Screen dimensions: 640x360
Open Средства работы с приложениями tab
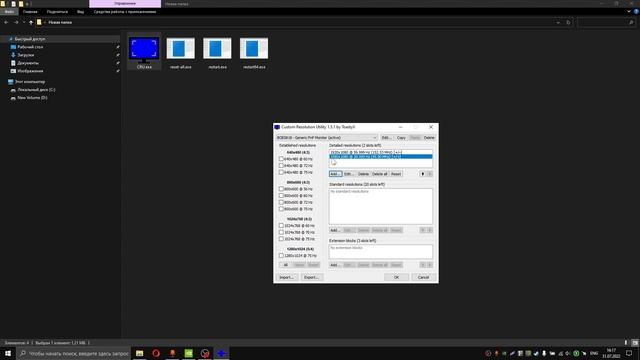125,12
